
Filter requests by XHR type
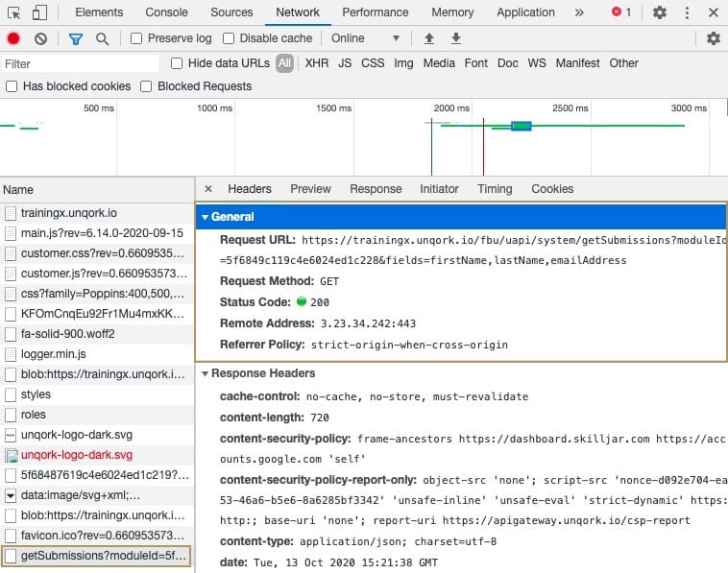317,63
